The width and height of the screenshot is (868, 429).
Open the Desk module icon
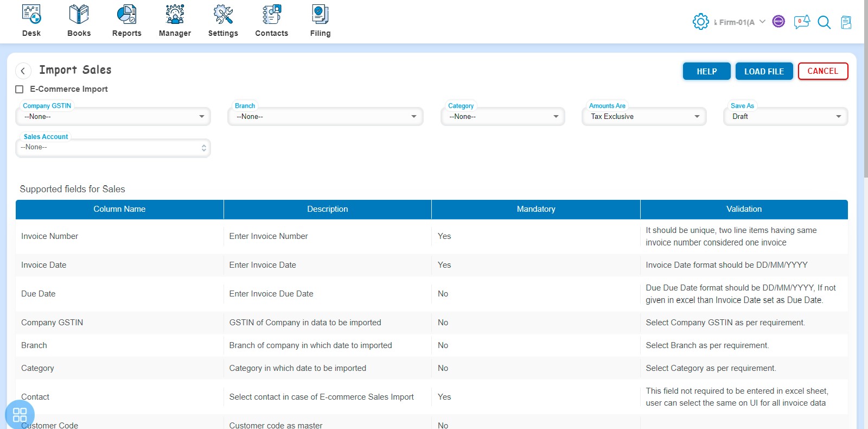tap(31, 15)
